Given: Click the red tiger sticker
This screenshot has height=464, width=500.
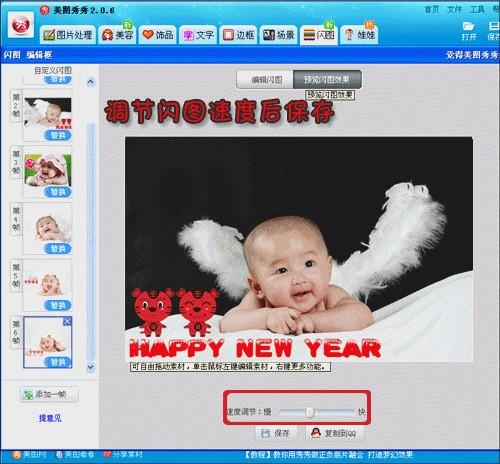Looking at the screenshot, I should click(x=174, y=312).
